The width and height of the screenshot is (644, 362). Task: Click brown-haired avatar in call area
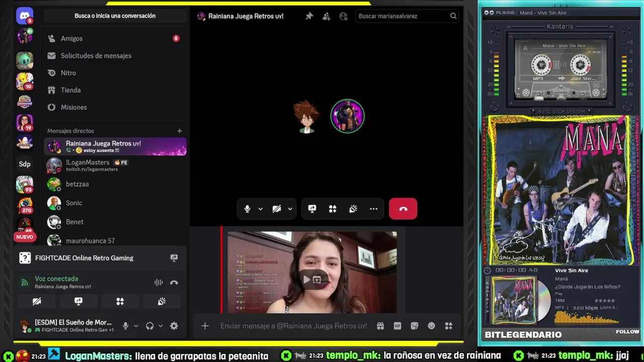tap(306, 117)
